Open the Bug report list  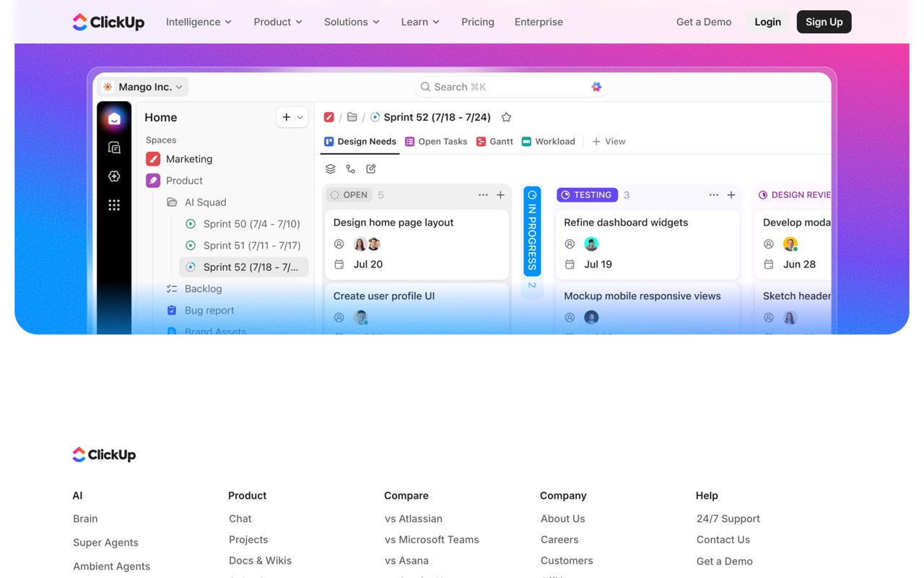pos(209,311)
